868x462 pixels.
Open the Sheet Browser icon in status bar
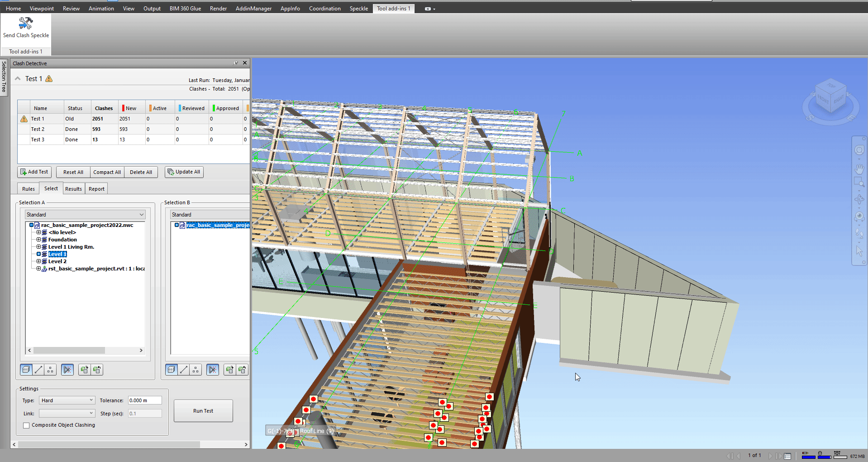[787, 456]
